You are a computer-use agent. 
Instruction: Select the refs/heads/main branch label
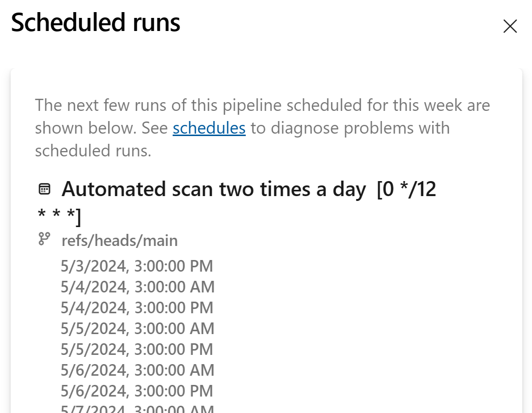point(119,241)
